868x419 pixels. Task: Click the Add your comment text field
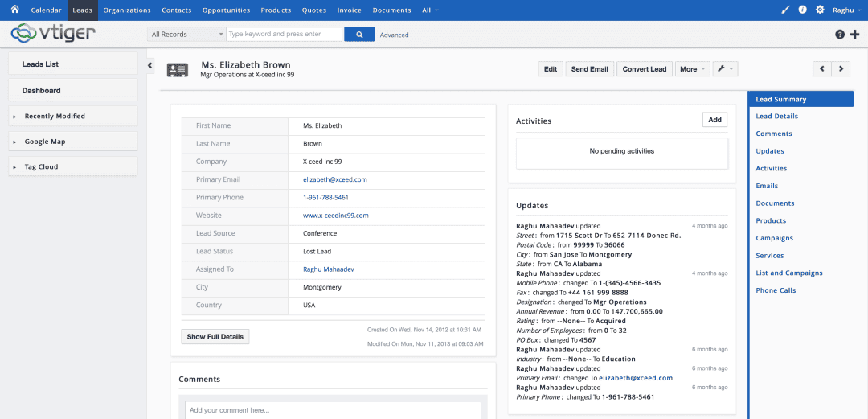pyautogui.click(x=333, y=410)
